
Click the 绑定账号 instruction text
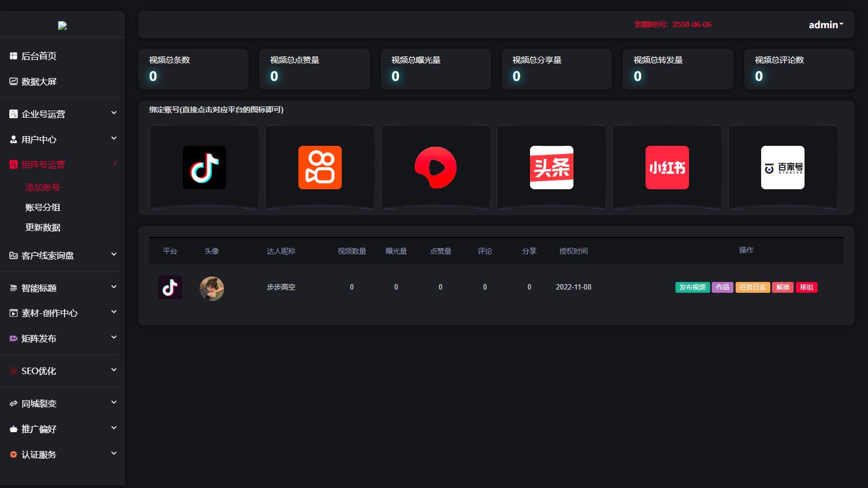point(216,110)
